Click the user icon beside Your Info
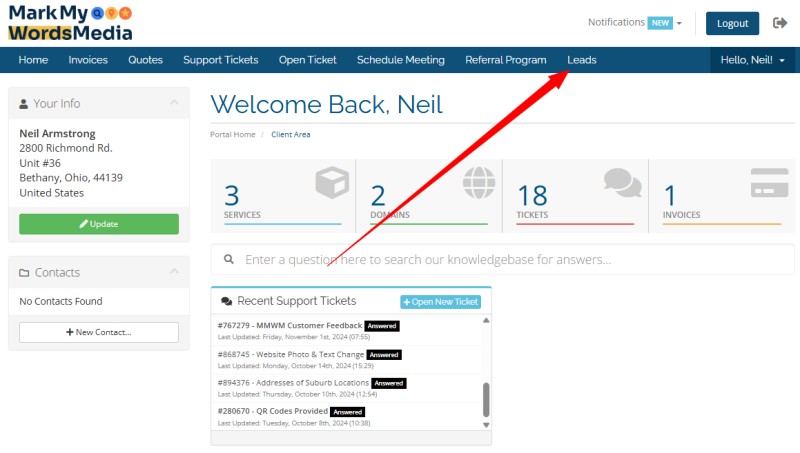 tap(23, 104)
